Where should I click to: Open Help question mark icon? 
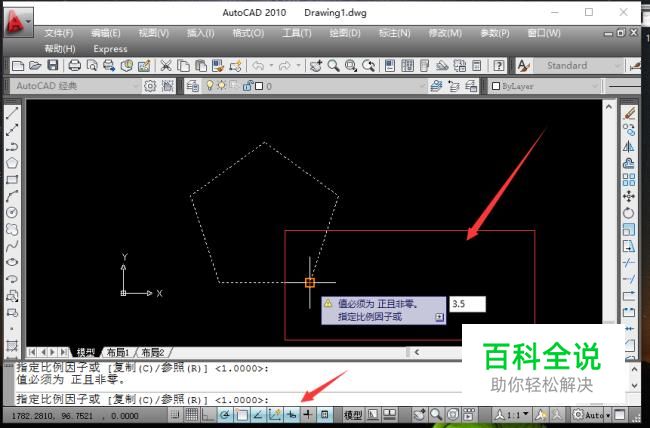click(x=499, y=66)
